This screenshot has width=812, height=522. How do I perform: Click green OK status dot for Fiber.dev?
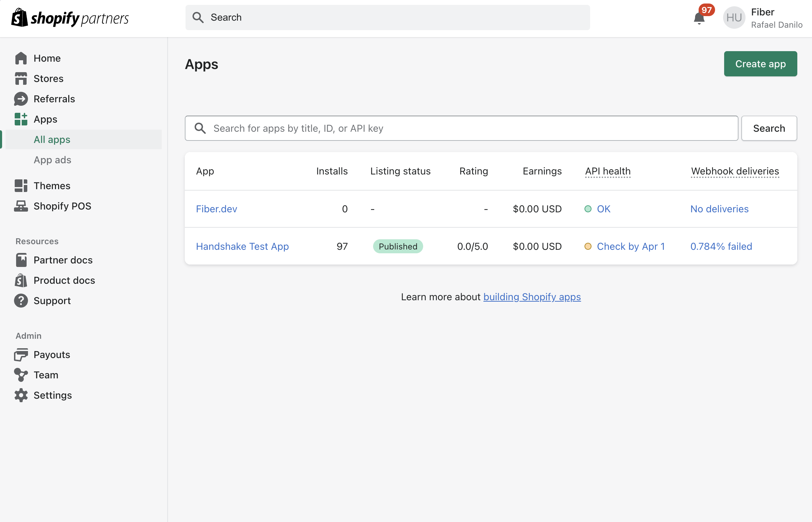pos(588,209)
